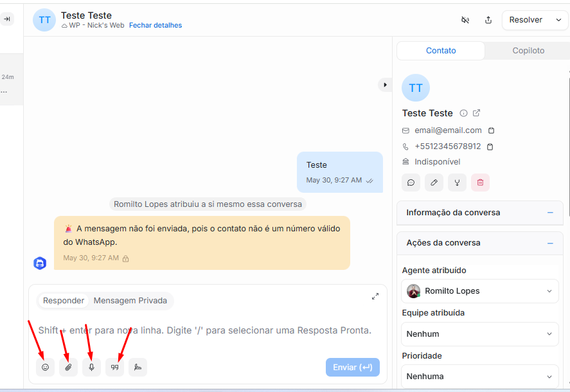
Task: Open the Agente atribuído dropdown
Action: [x=479, y=291]
